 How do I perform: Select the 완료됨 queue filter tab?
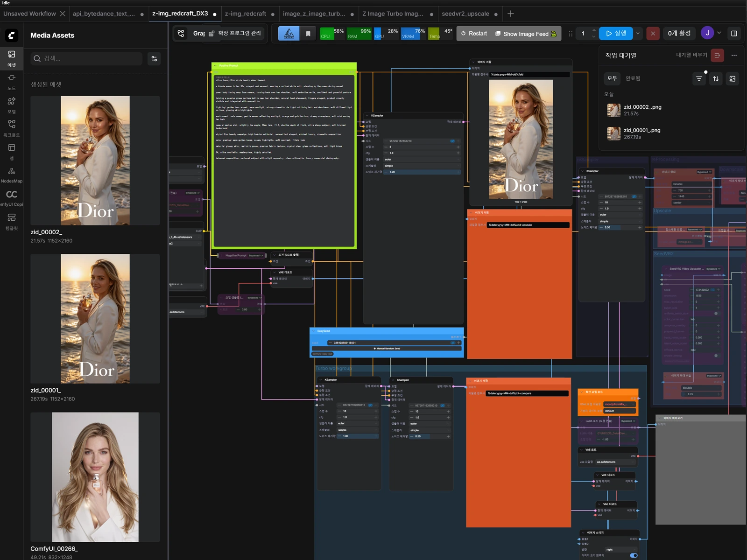[x=633, y=78]
